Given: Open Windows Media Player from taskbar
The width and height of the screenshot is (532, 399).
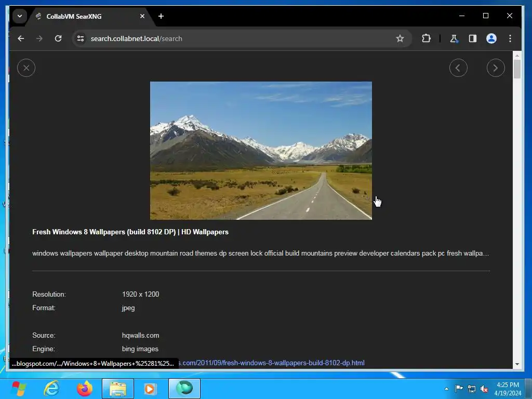Looking at the screenshot, I should point(150,389).
